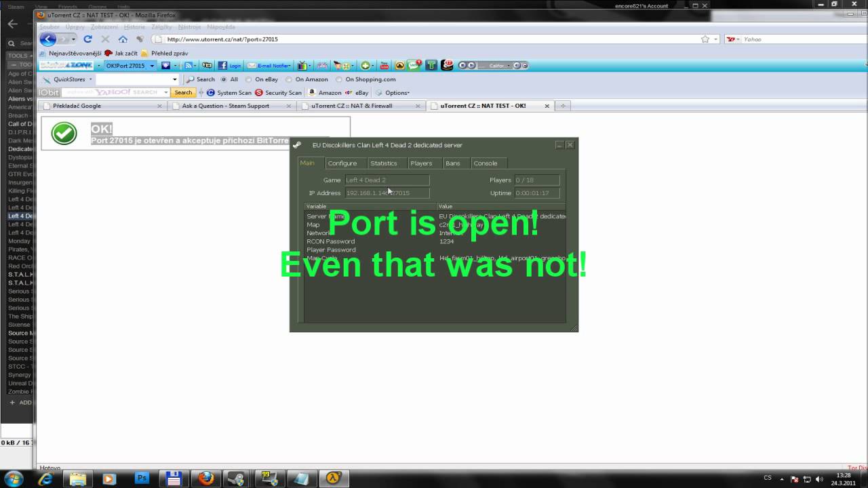Viewport: 868px width, 488px height.
Task: Select the On eBay radio button
Action: click(x=248, y=79)
